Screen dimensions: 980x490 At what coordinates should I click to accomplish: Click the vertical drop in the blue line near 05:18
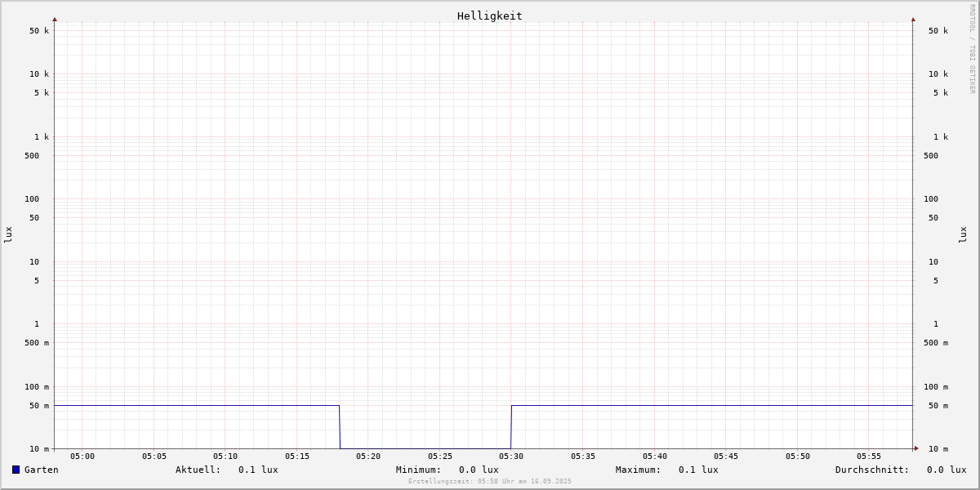[x=340, y=427]
